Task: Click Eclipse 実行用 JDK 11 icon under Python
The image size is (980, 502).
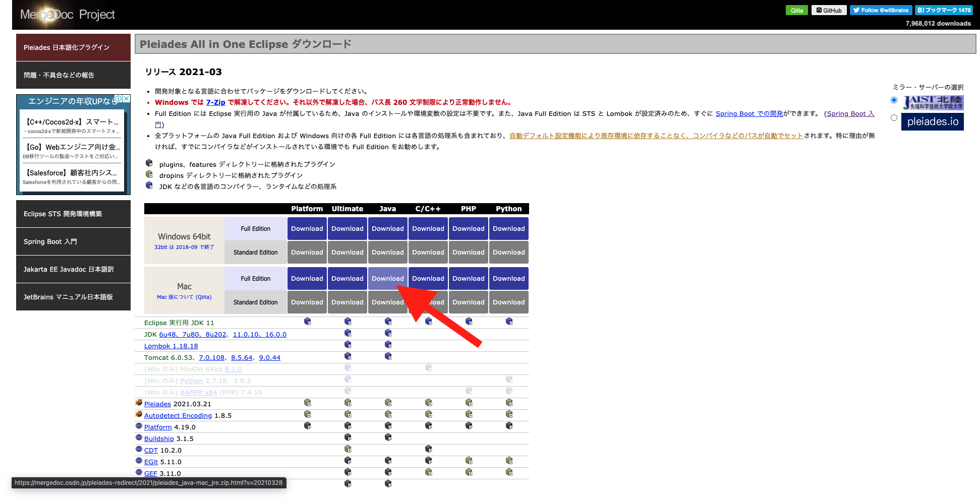Action: [509, 322]
